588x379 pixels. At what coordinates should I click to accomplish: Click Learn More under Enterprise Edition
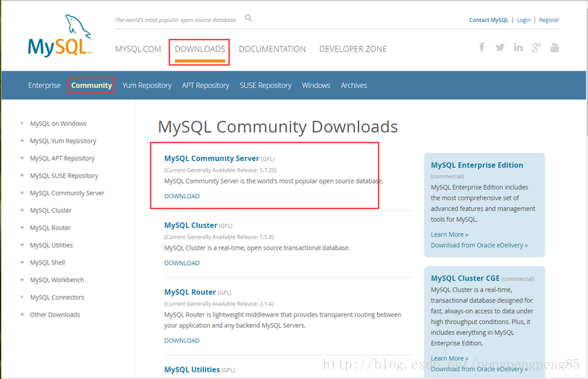pyautogui.click(x=449, y=234)
